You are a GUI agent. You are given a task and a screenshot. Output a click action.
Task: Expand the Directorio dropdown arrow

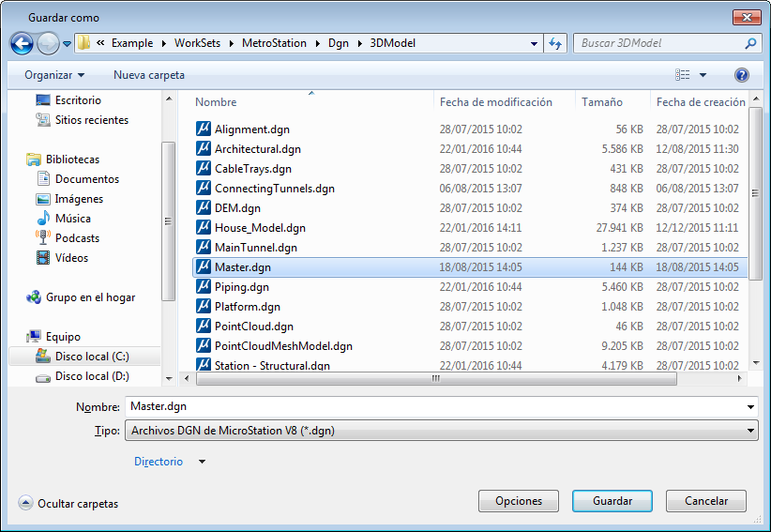click(x=202, y=462)
